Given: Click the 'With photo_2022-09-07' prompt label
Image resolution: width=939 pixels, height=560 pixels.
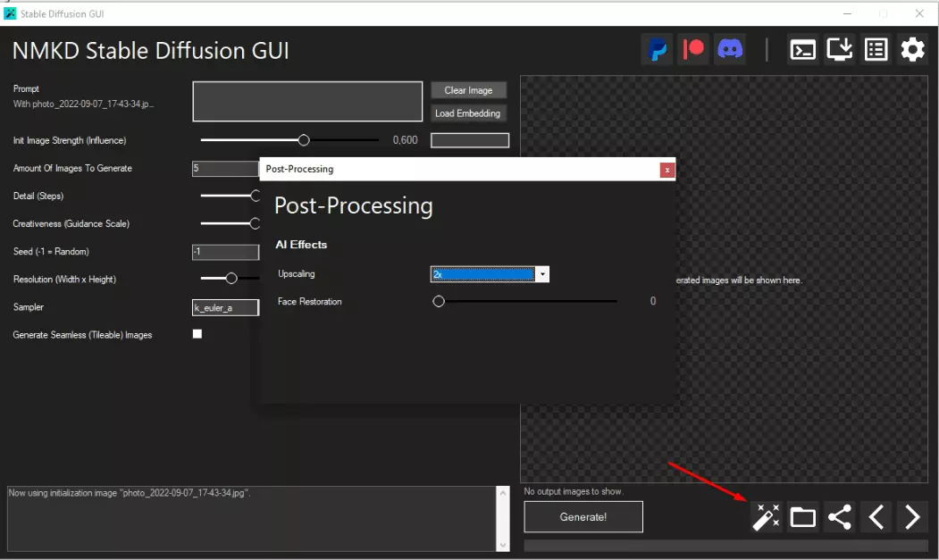Looking at the screenshot, I should (x=83, y=104).
